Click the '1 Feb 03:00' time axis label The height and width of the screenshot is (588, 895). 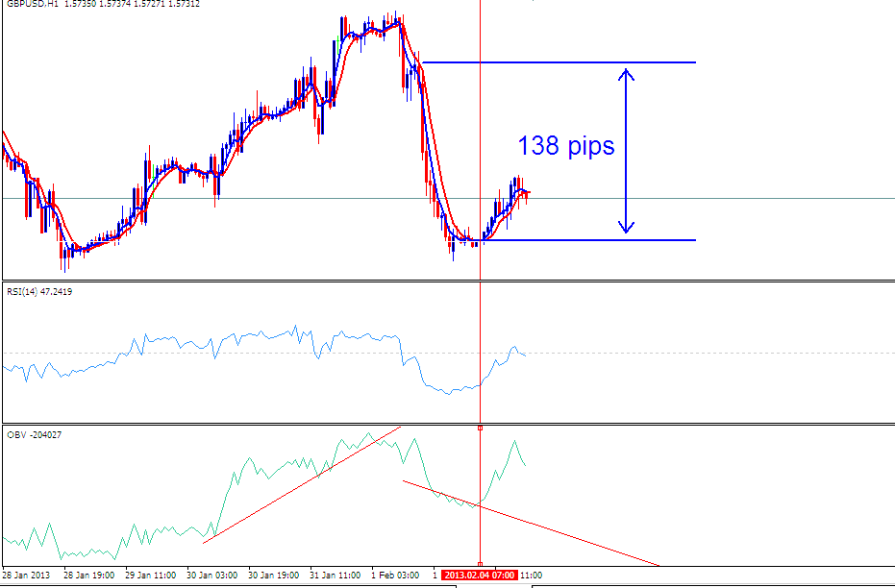click(395, 575)
